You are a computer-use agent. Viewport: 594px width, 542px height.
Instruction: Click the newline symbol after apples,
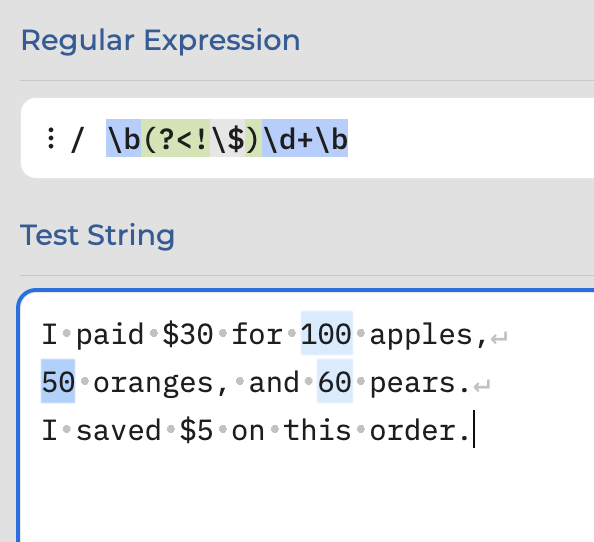click(x=499, y=337)
